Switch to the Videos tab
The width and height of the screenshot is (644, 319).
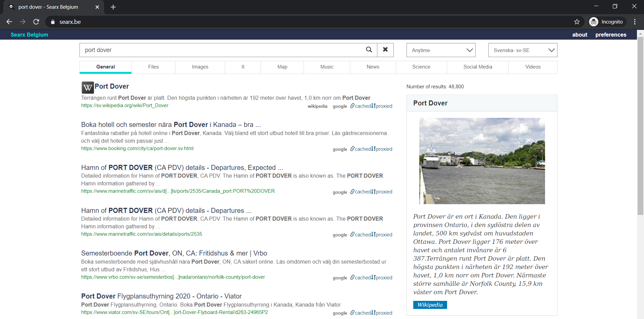click(533, 67)
